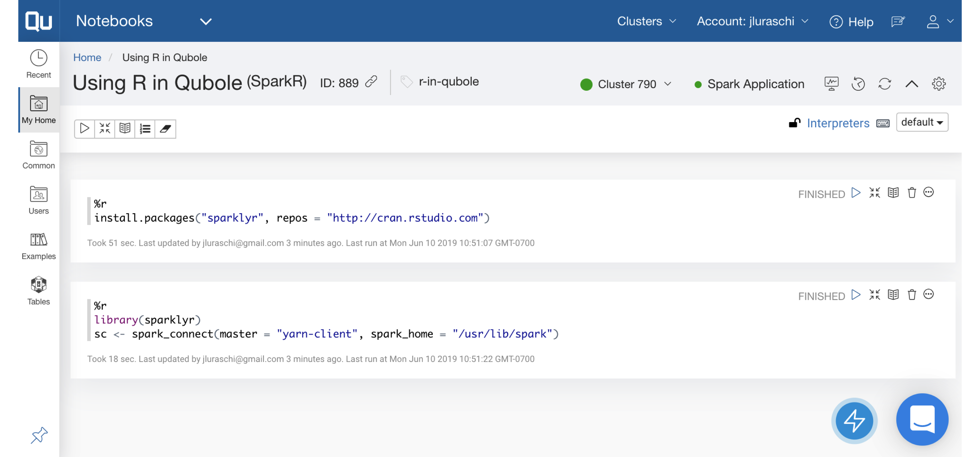Click the 'Took 18 sec' status line
Screen dimensions: 980x457
pos(310,359)
